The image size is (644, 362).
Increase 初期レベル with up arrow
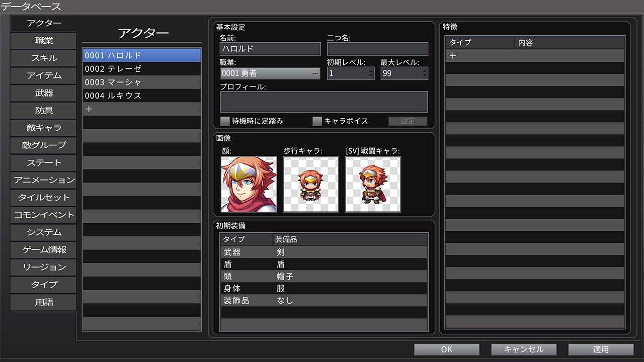(x=371, y=70)
